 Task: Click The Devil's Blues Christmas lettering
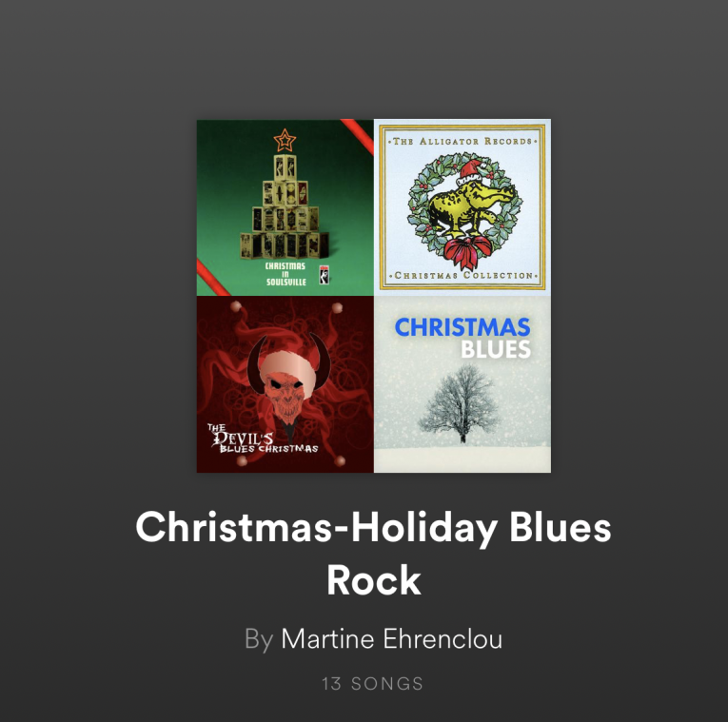click(x=263, y=438)
